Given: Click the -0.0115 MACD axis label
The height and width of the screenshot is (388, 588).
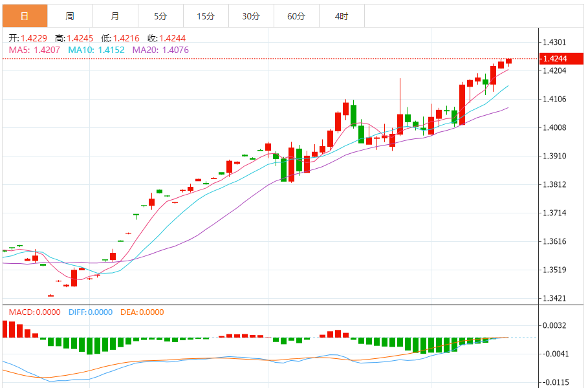Looking at the screenshot, I should (556, 382).
